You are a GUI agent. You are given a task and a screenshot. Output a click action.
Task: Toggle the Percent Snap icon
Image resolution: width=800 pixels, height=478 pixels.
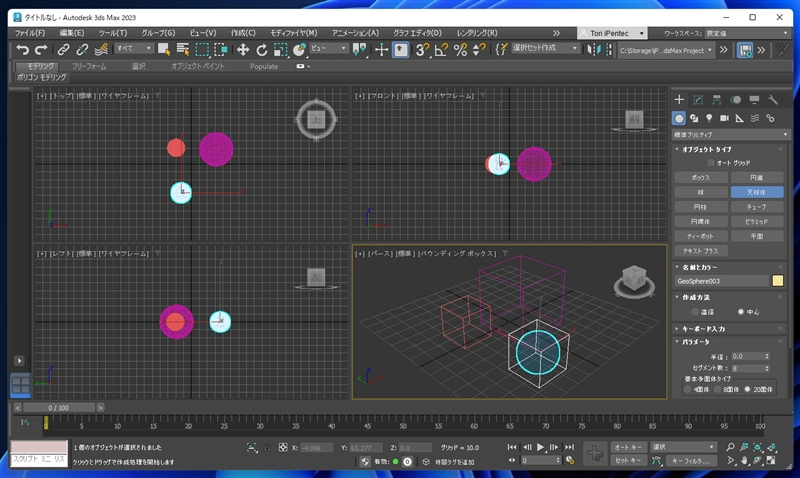click(x=460, y=49)
